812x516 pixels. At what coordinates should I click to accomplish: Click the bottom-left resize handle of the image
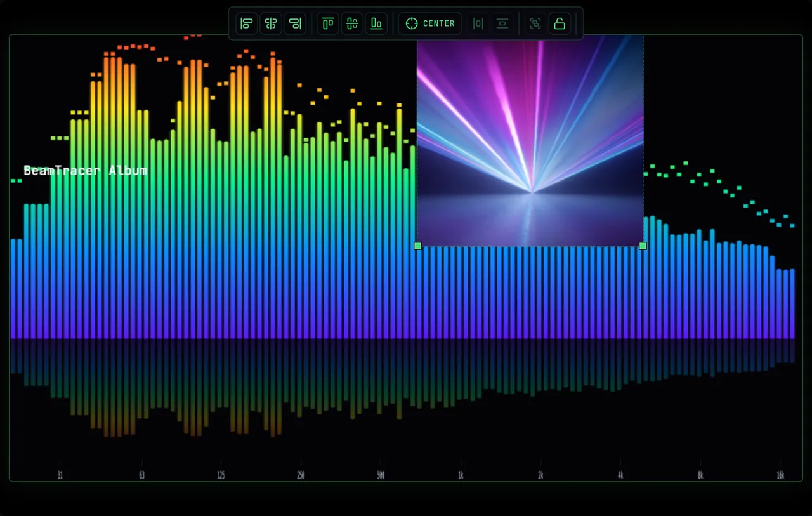tap(417, 246)
